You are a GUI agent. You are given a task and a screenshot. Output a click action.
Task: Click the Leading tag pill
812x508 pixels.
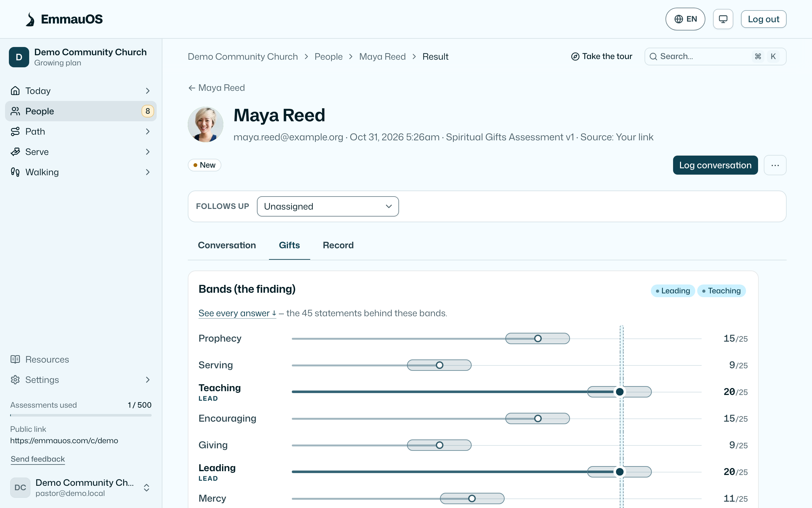pos(673,291)
